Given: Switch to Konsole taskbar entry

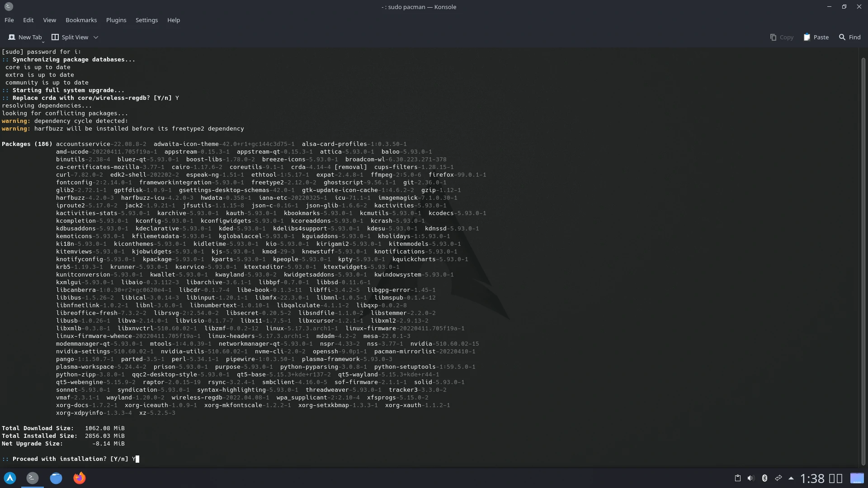Looking at the screenshot, I should [x=33, y=478].
